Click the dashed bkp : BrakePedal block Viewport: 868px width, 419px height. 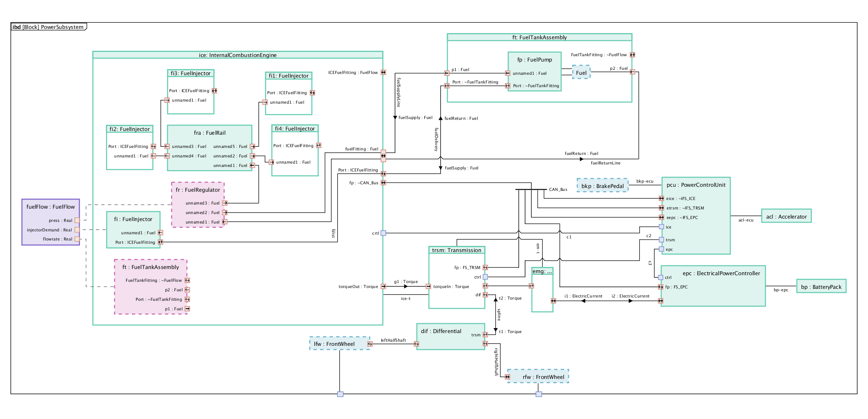(602, 186)
